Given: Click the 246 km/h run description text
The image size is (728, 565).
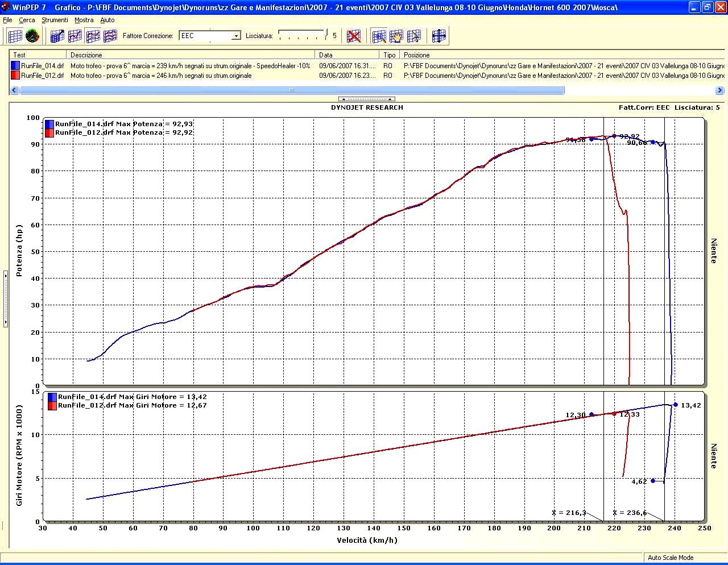Looking at the screenshot, I should click(161, 75).
